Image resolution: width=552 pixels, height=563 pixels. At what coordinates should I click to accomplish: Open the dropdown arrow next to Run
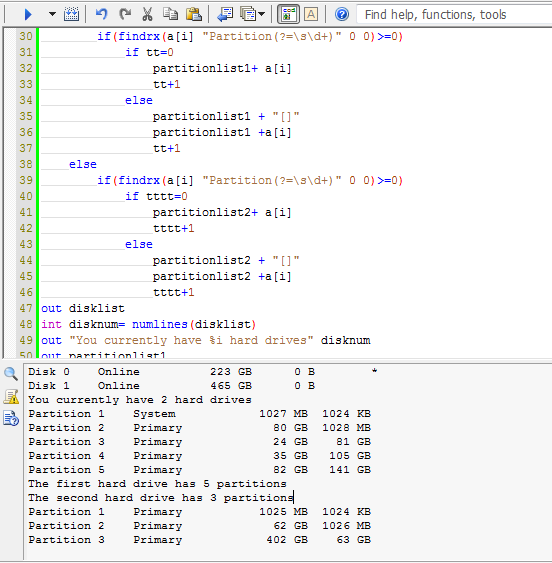coord(52,14)
